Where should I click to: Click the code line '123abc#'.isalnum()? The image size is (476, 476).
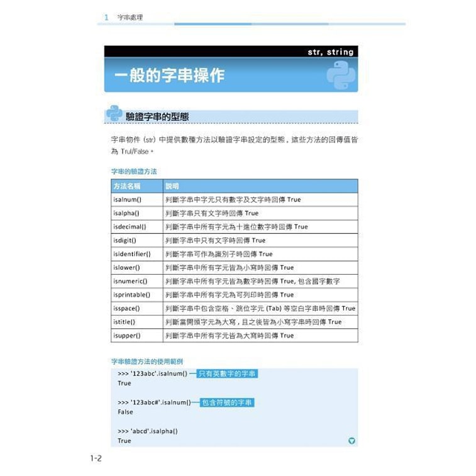[x=155, y=402]
